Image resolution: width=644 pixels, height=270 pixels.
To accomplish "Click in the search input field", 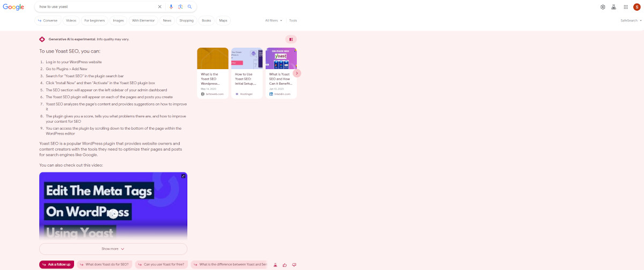I will point(97,6).
